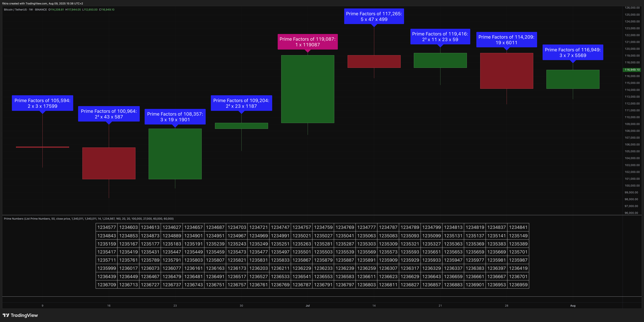Click date 14 on the time axis
644x322 pixels.
374,306
